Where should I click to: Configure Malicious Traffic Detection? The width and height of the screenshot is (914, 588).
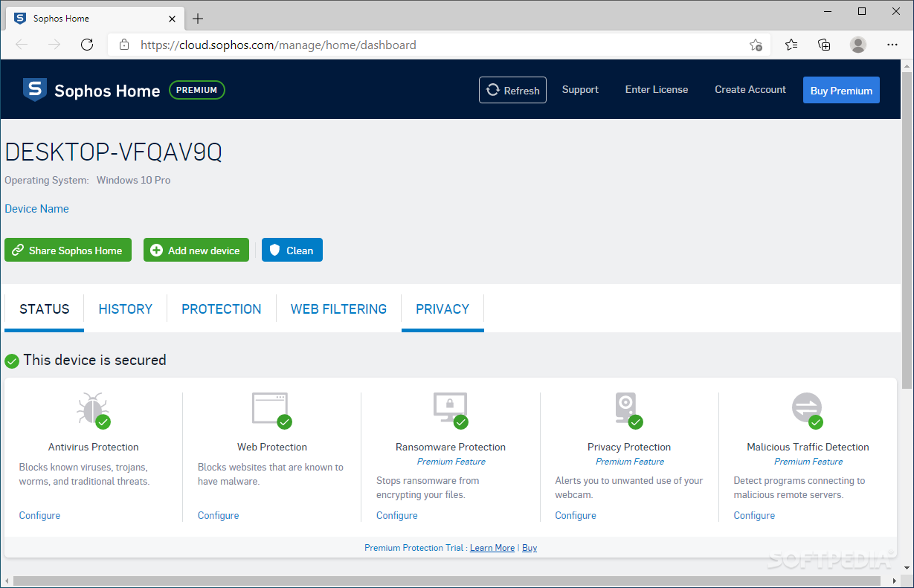click(x=754, y=515)
